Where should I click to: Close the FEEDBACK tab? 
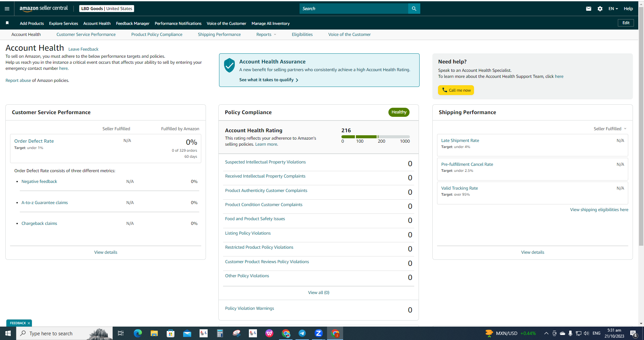[x=29, y=323]
